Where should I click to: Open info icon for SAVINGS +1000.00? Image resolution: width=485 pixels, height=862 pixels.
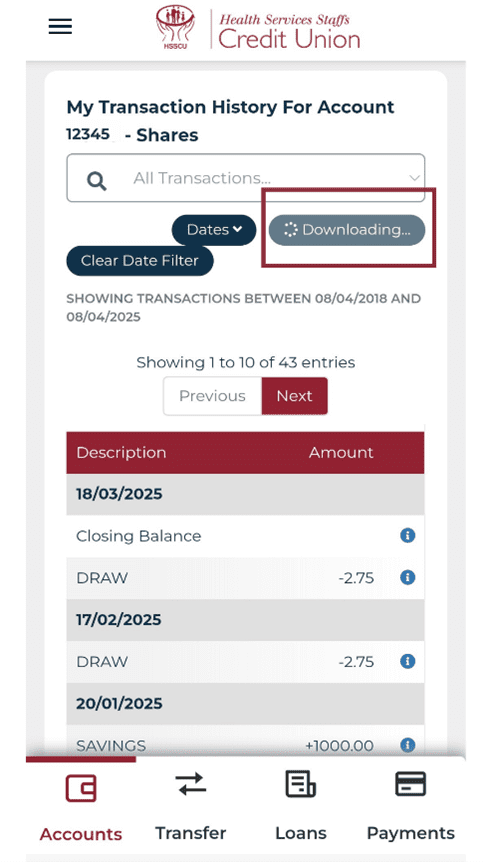(407, 745)
